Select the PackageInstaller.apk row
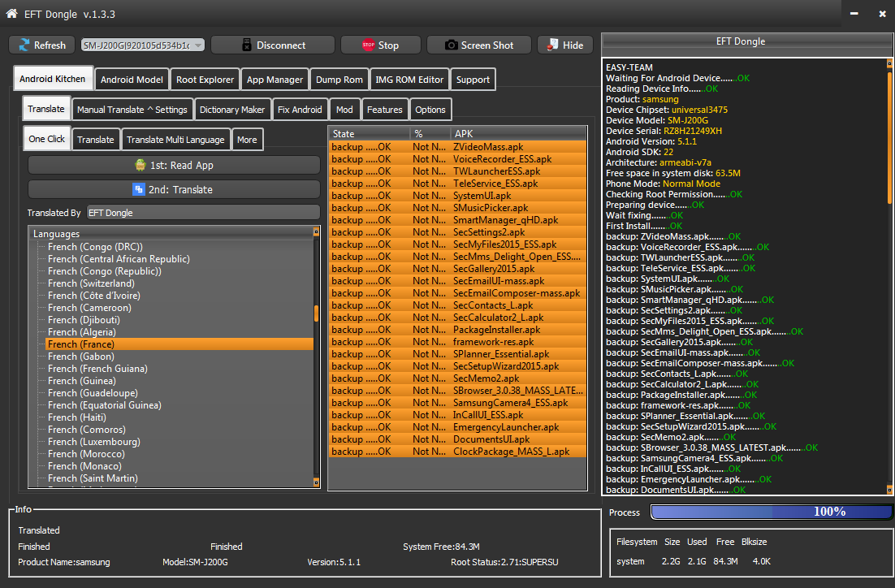Viewport: 895px width, 588px height. click(458, 330)
